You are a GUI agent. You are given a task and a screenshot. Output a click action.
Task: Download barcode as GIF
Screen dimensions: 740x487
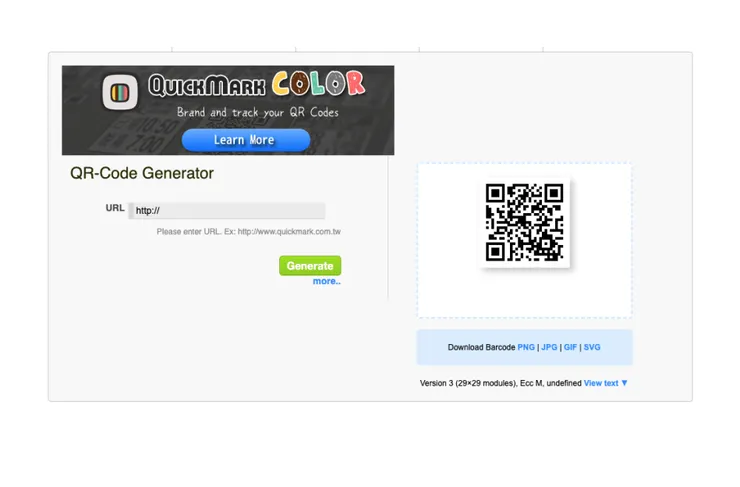click(x=570, y=347)
